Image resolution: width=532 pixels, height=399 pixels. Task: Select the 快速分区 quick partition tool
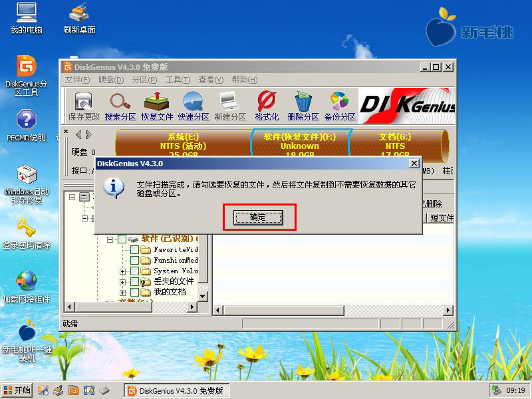[194, 106]
